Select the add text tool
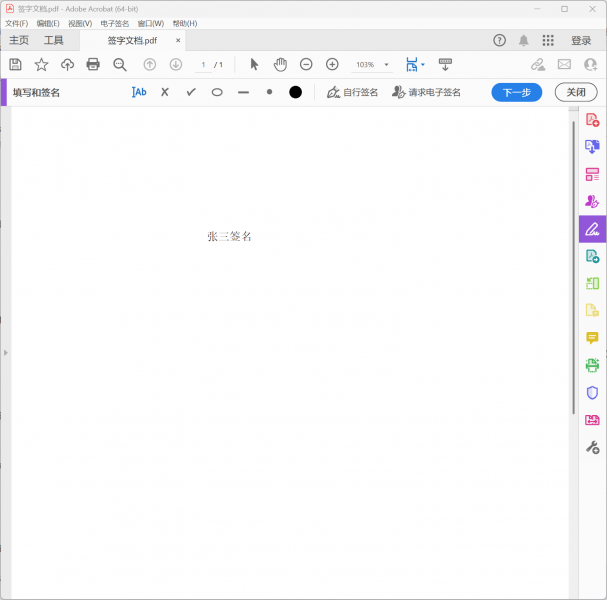607x600 pixels. [x=139, y=92]
